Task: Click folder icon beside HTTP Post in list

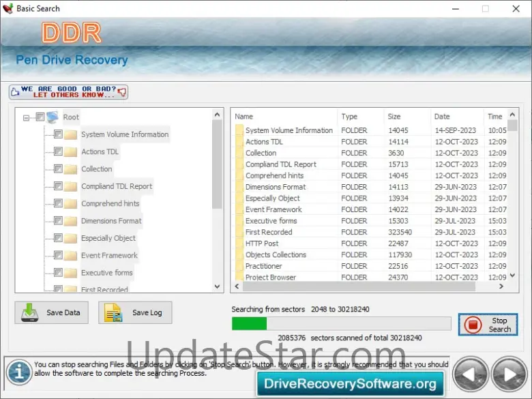Action: (239, 243)
